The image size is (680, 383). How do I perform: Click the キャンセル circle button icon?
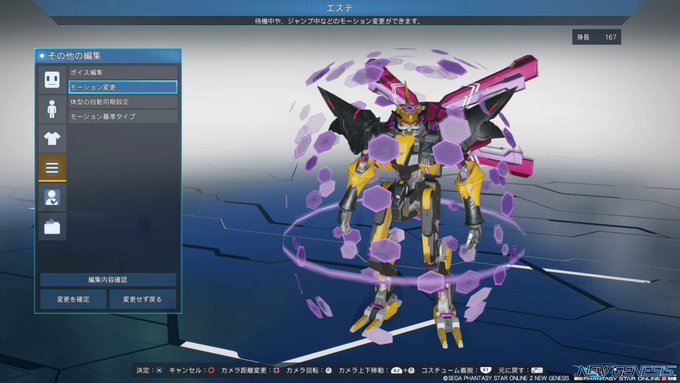(x=211, y=370)
